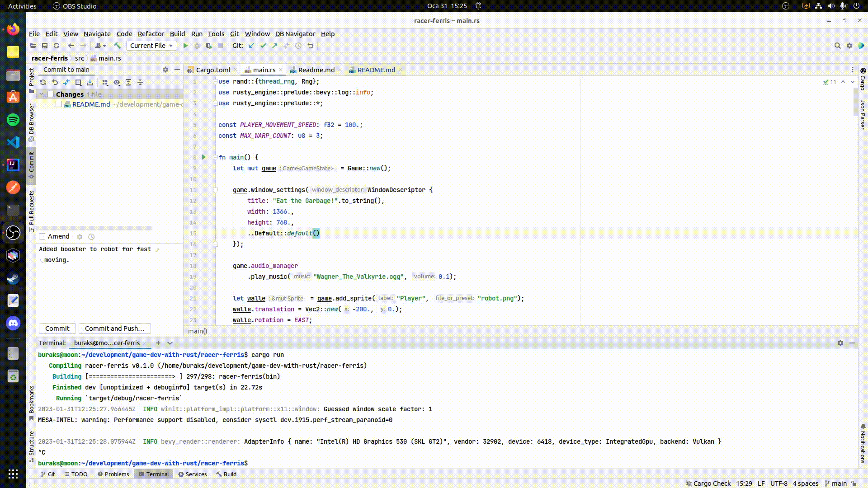Switch to the Cargo.toml editor tab
The height and width of the screenshot is (488, 868).
pyautogui.click(x=212, y=70)
